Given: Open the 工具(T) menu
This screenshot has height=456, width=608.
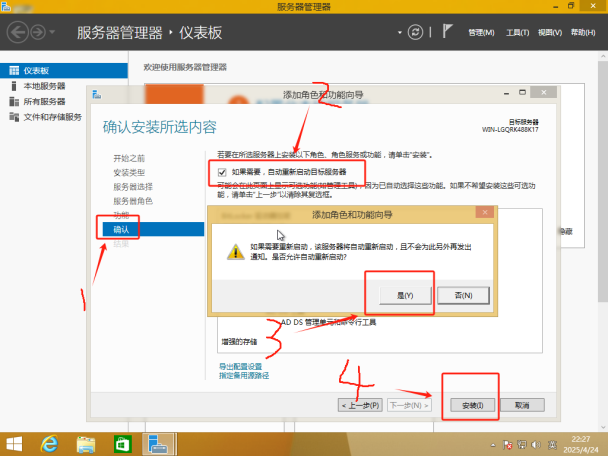Looking at the screenshot, I should (518, 33).
